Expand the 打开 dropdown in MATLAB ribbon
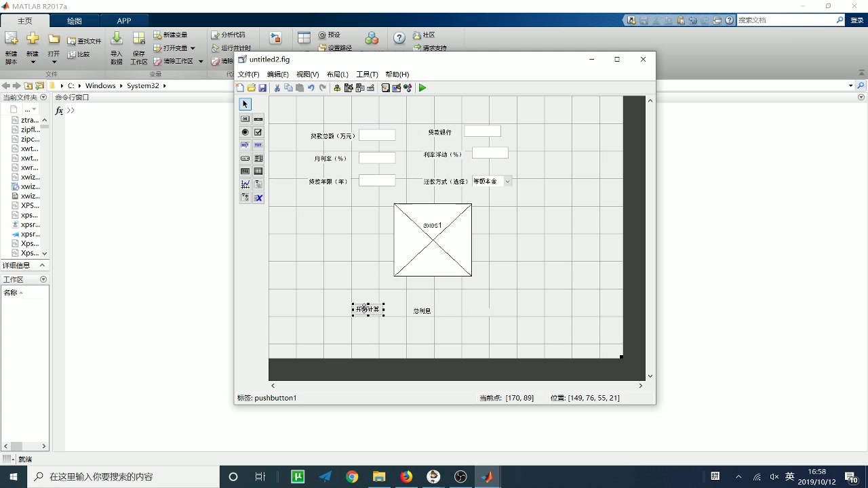This screenshot has height=488, width=868. coord(54,62)
